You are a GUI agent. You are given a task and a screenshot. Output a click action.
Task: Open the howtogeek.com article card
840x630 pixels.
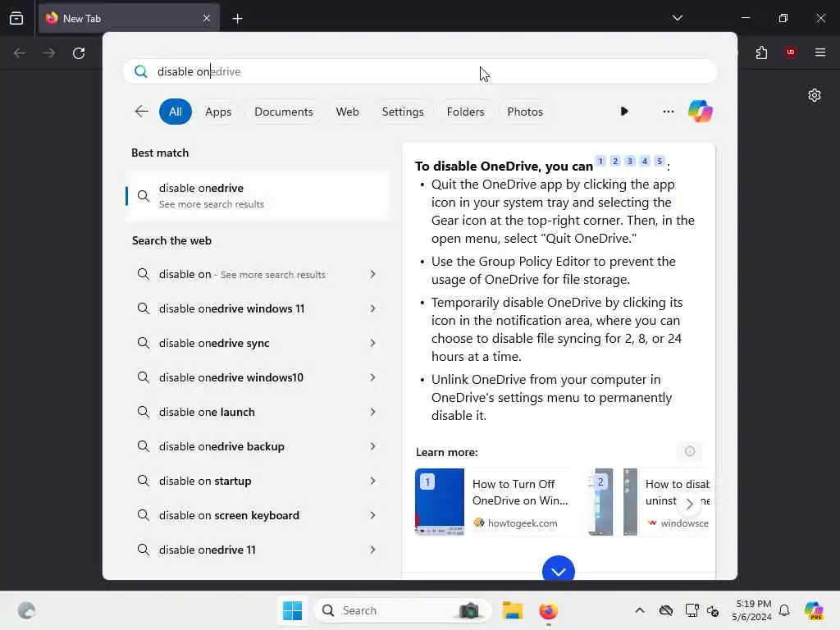[x=496, y=502]
